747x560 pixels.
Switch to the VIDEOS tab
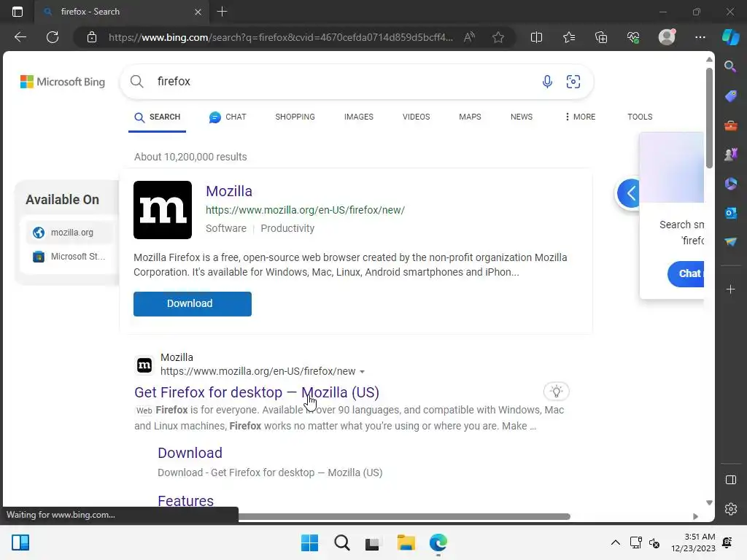(416, 117)
